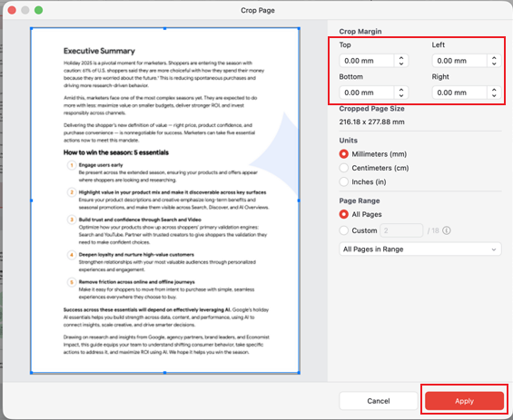Screen dimensions: 513x420
Task: Choose the Custom page range option
Action: [x=343, y=230]
